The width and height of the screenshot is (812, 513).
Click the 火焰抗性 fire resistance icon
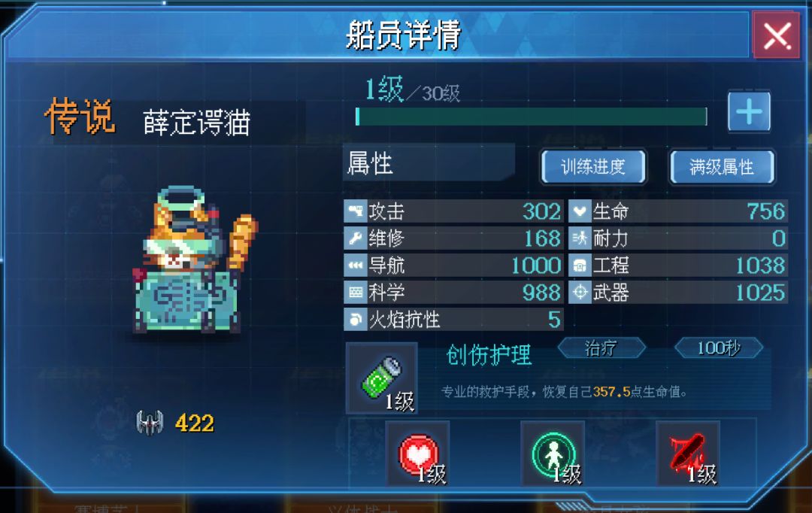coord(355,319)
